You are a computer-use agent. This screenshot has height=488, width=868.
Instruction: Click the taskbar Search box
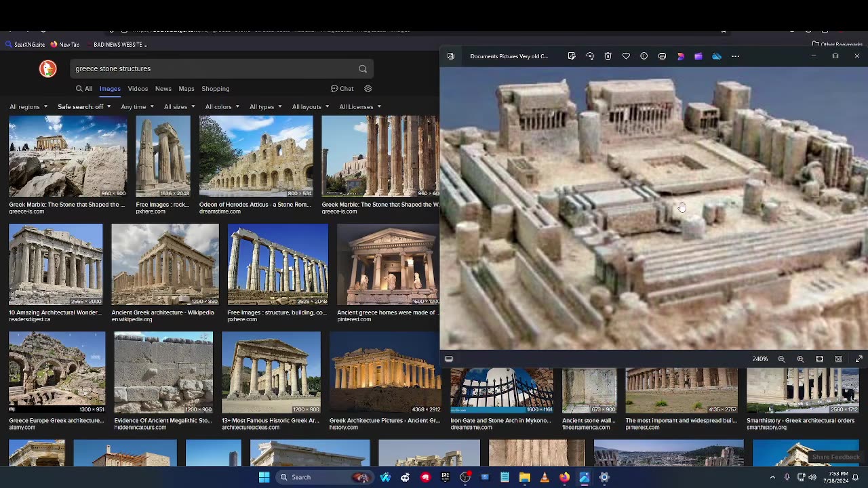click(325, 477)
